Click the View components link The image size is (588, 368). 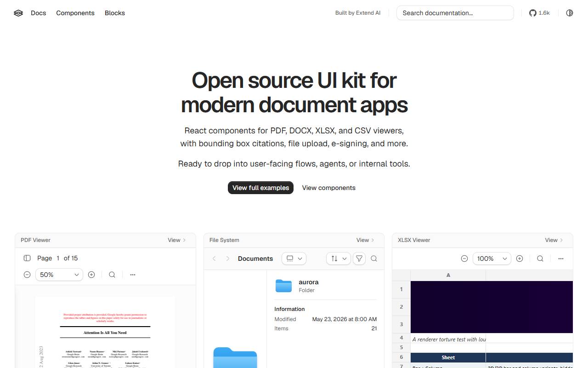(329, 188)
